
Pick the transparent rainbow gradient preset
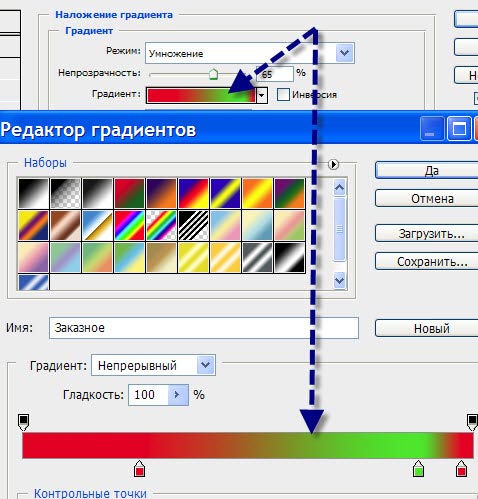pyautogui.click(x=162, y=225)
